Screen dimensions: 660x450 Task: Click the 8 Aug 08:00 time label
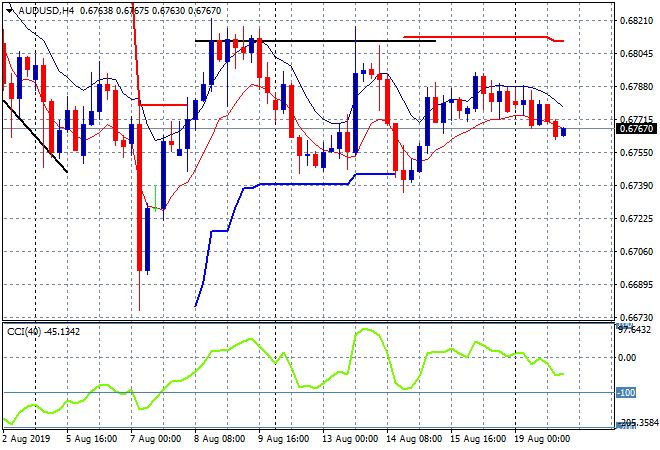coord(219,439)
